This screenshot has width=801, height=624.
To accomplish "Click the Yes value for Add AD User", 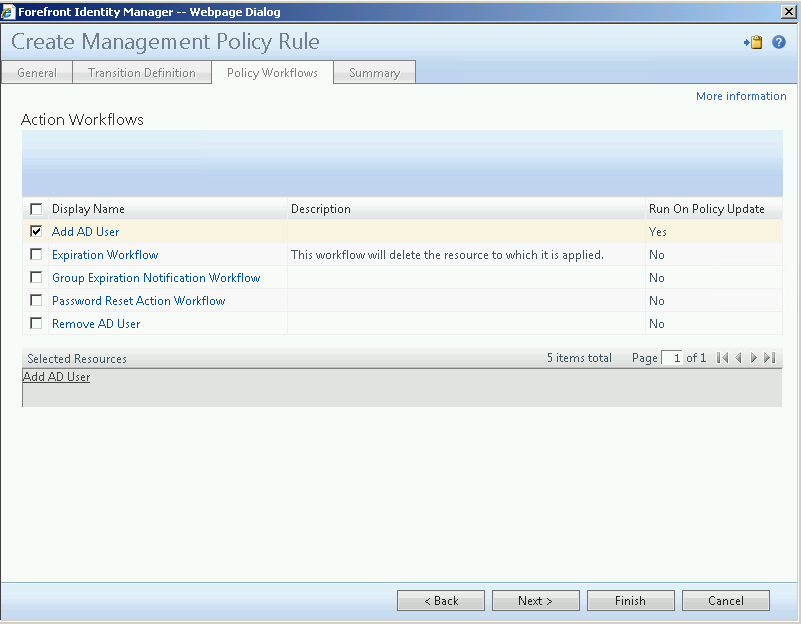I will pyautogui.click(x=657, y=232).
